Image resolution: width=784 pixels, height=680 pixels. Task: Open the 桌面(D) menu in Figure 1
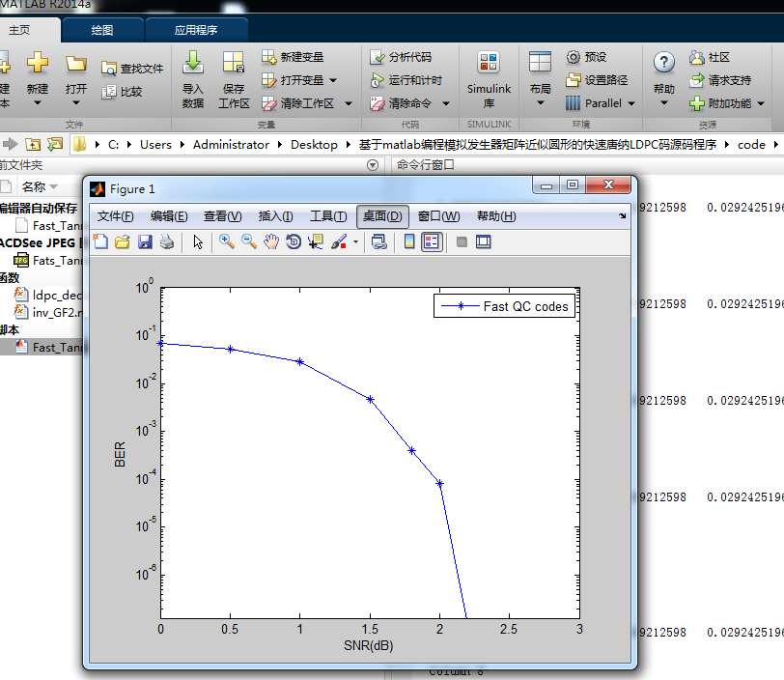tap(382, 216)
